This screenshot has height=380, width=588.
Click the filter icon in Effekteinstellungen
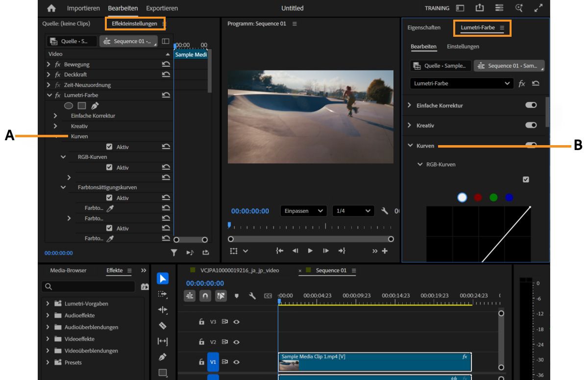point(173,253)
